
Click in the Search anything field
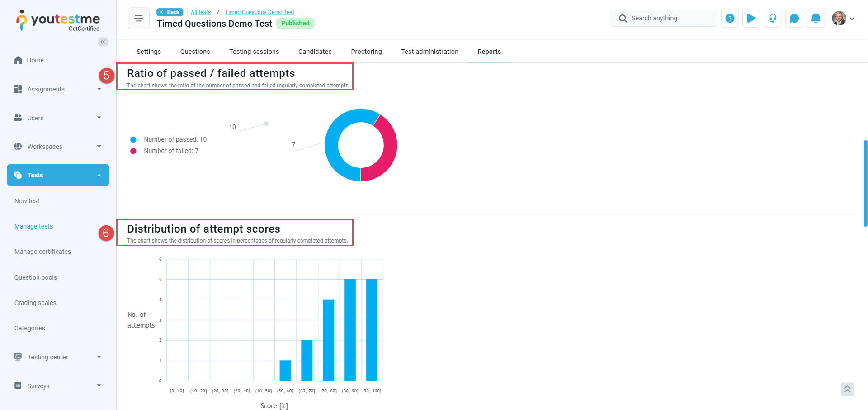[664, 19]
